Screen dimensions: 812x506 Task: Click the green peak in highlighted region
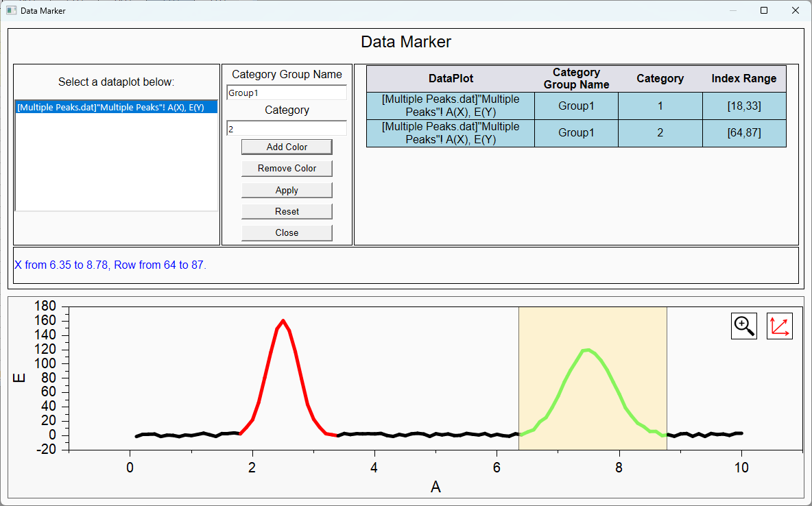[586, 350]
